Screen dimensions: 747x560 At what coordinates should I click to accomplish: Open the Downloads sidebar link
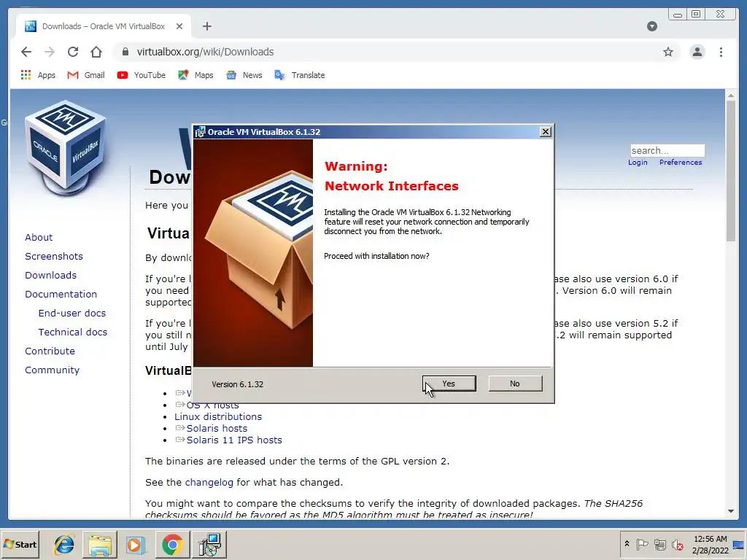pos(50,275)
